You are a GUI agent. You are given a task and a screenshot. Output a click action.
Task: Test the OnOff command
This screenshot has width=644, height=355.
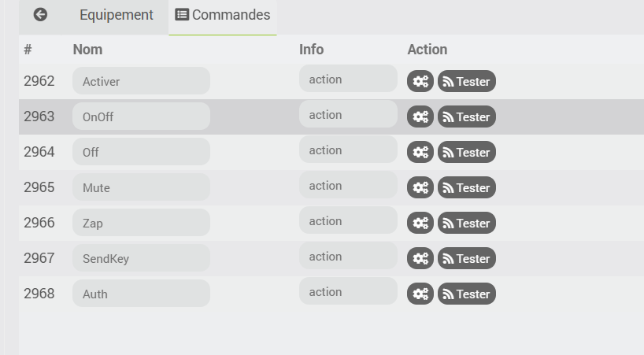(x=467, y=116)
